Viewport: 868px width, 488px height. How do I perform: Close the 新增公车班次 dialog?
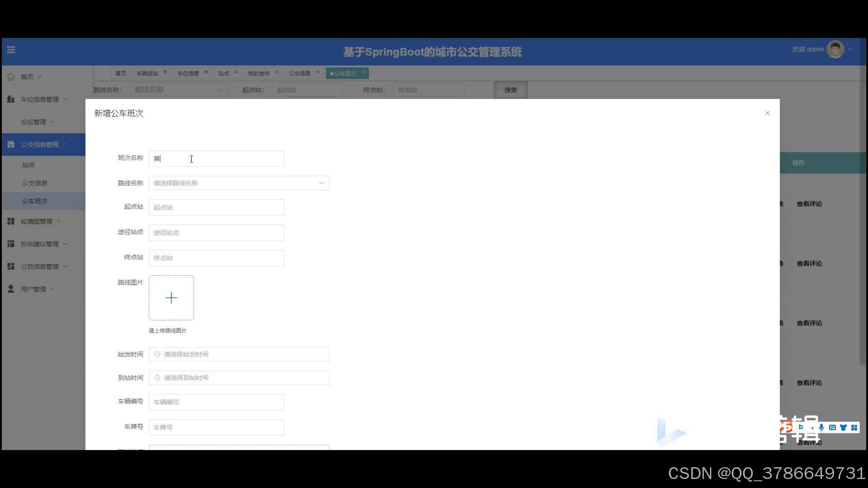click(x=767, y=113)
